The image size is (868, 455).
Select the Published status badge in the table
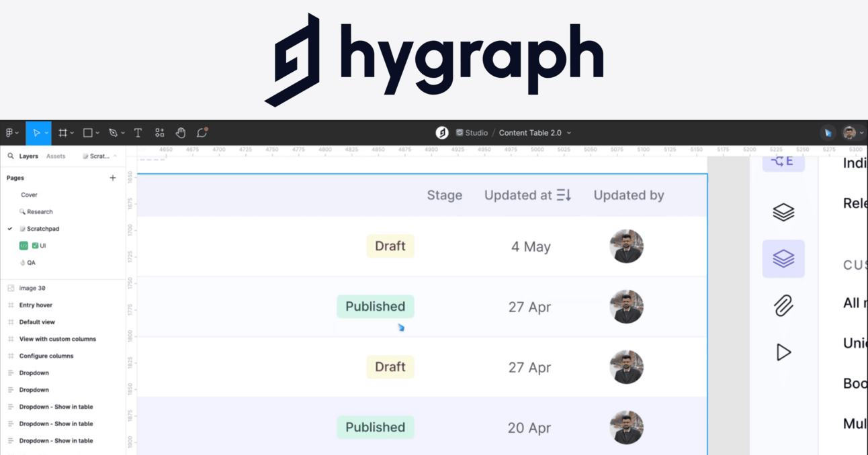(375, 306)
